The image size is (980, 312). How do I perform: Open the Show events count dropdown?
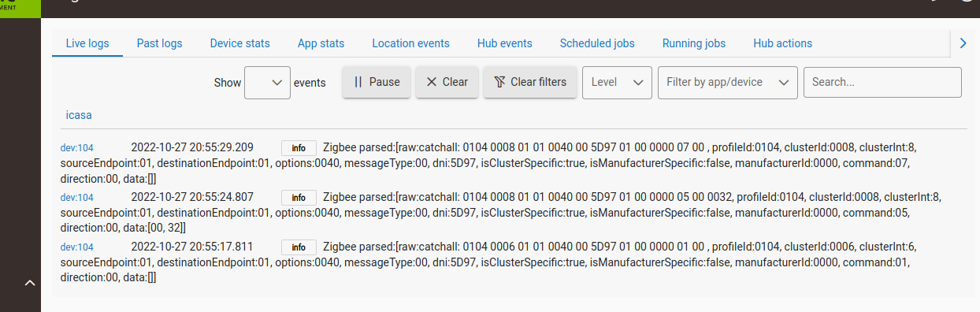coord(268,82)
